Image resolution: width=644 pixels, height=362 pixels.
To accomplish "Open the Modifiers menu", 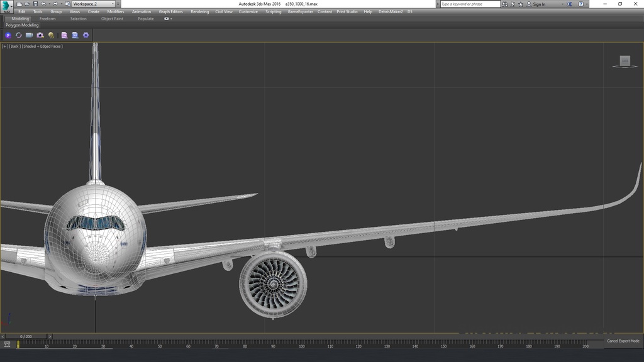I will (x=115, y=11).
